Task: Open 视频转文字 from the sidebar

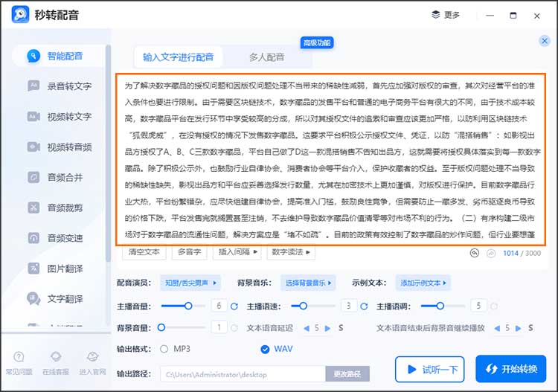Action: [x=59, y=116]
